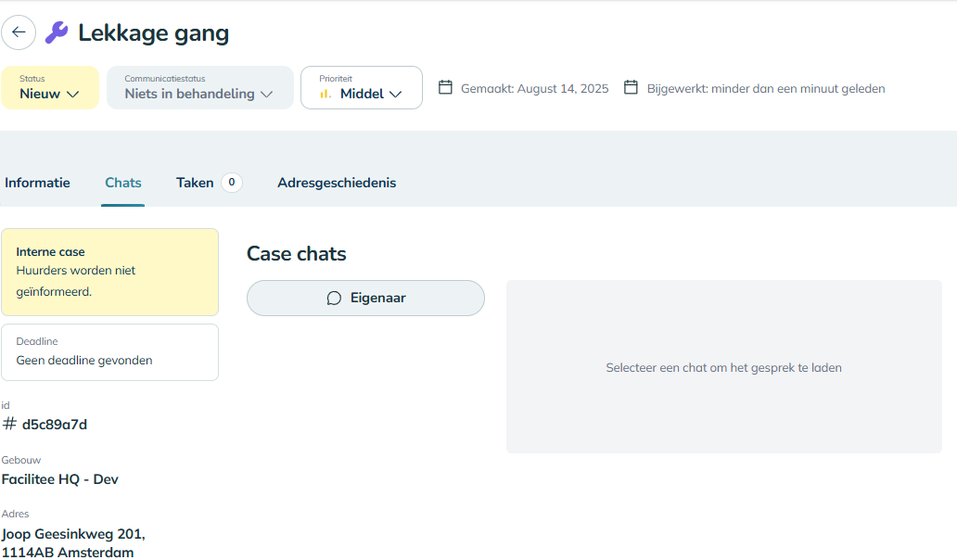
Task: Click the Deadline card
Action: coord(109,352)
